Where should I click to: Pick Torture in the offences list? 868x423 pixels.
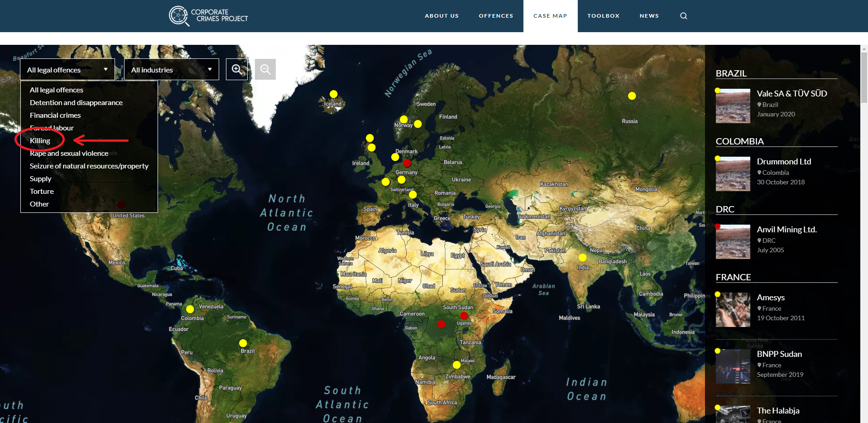(x=42, y=192)
